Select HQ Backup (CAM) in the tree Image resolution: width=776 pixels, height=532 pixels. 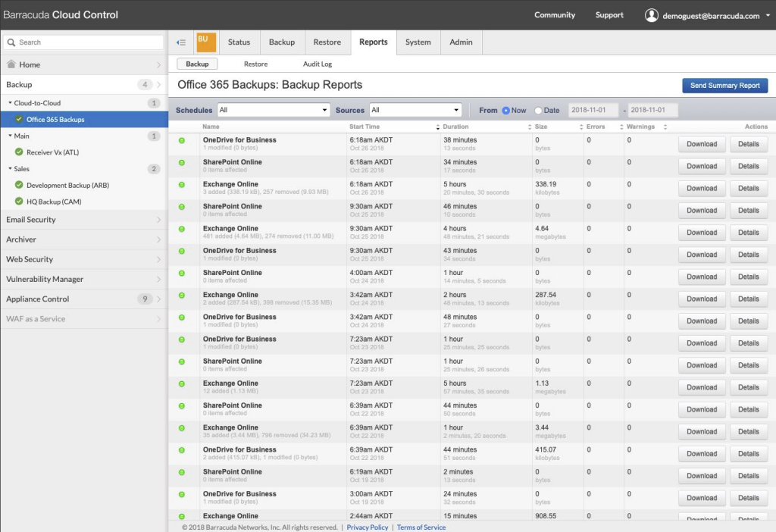(54, 202)
